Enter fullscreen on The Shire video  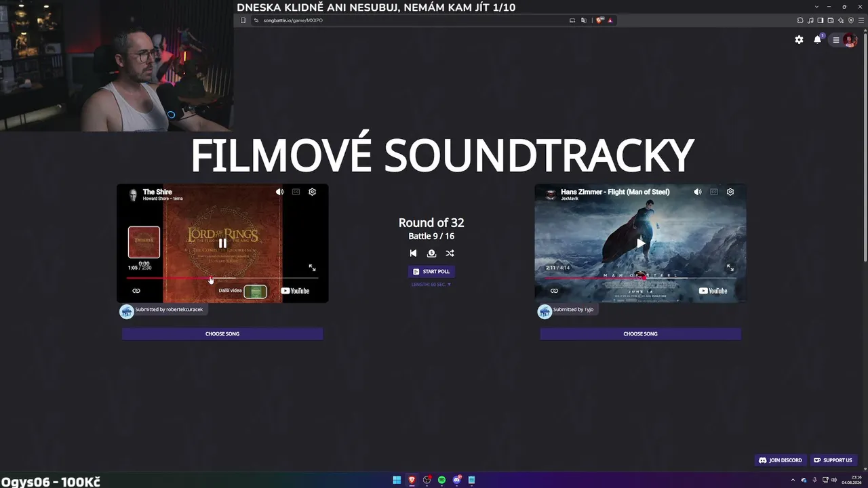click(x=312, y=268)
